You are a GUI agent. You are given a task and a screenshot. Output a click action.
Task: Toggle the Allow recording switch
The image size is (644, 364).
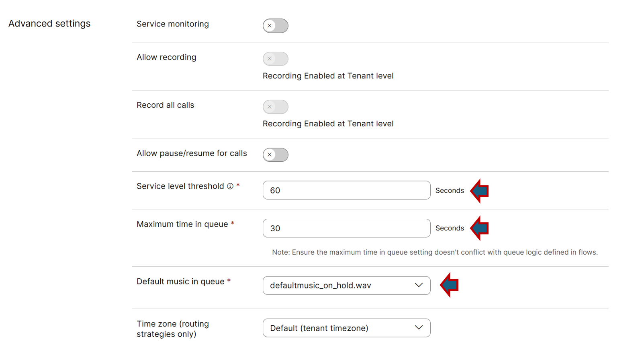pyautogui.click(x=275, y=59)
